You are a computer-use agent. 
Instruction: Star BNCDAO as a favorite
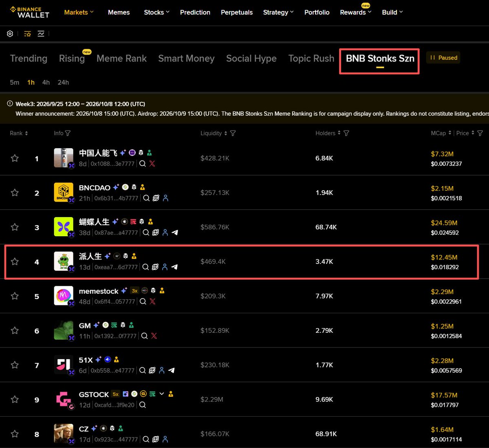click(15, 193)
